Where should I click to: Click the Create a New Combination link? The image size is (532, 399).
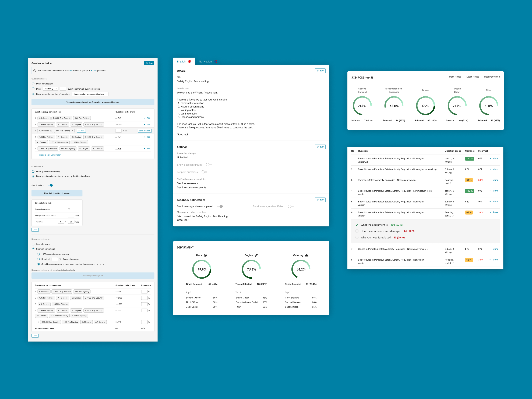coord(50,155)
